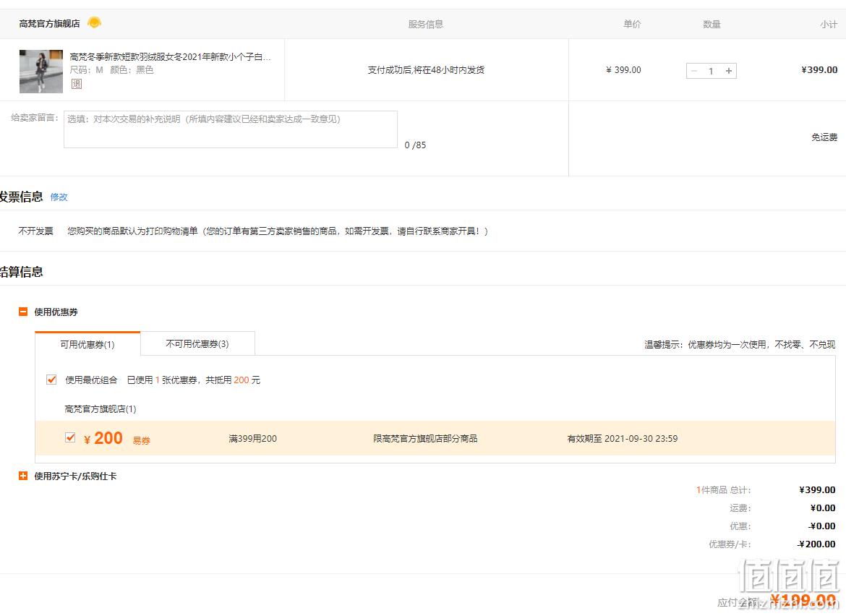Viewport: 846px width, 616px height.
Task: Increase quantity with the plus button
Action: [x=728, y=71]
